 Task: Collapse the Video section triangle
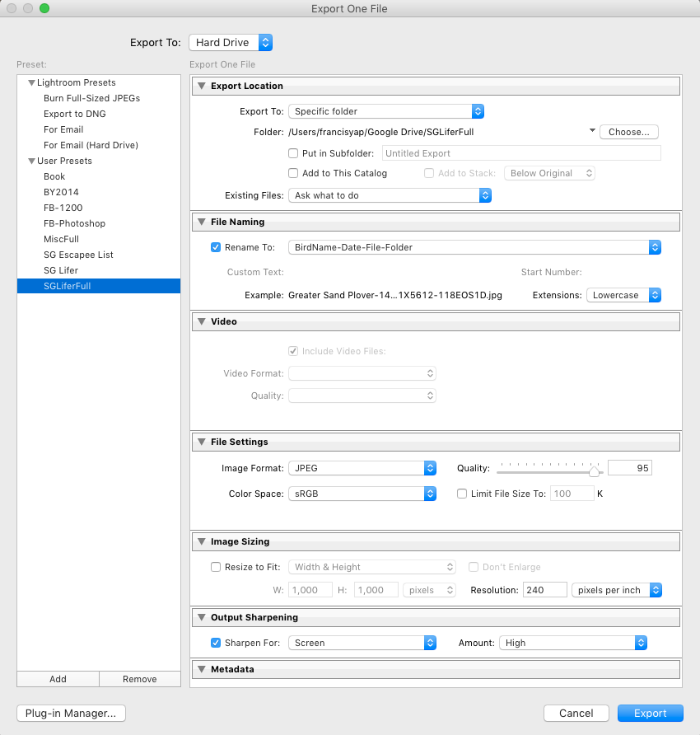tap(200, 321)
